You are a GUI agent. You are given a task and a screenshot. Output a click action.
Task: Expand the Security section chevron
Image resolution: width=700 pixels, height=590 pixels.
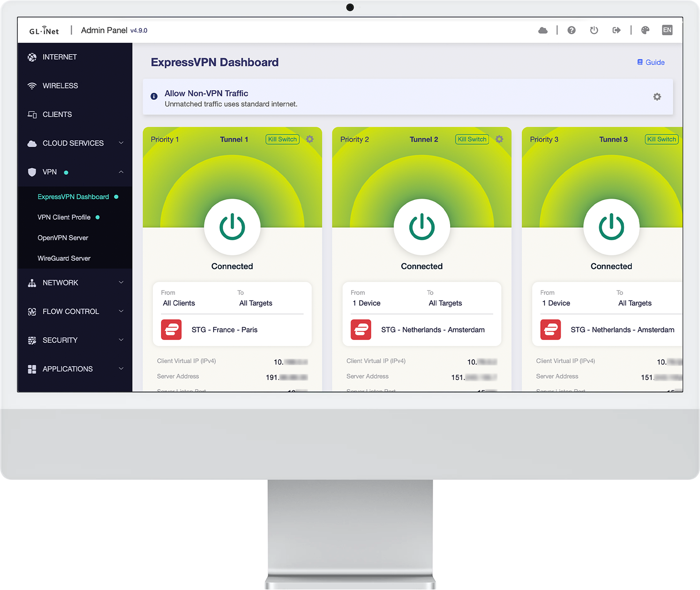(x=121, y=340)
